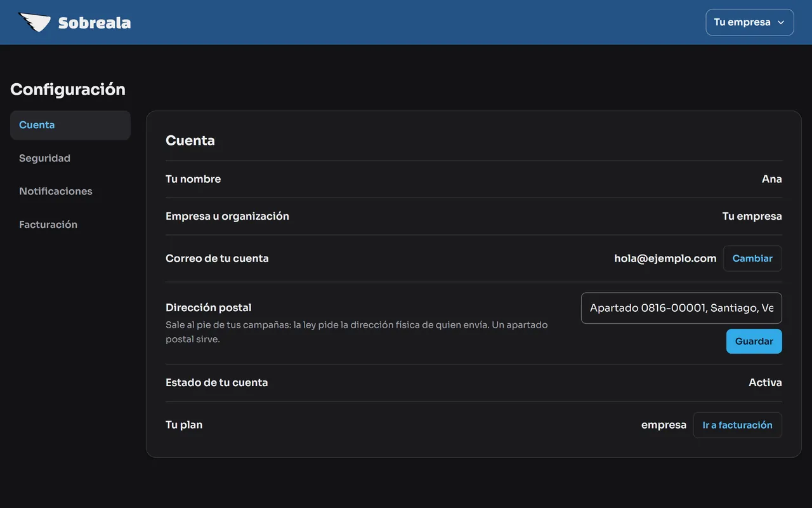This screenshot has width=812, height=508.
Task: Click the Activa account status value
Action: click(x=765, y=382)
